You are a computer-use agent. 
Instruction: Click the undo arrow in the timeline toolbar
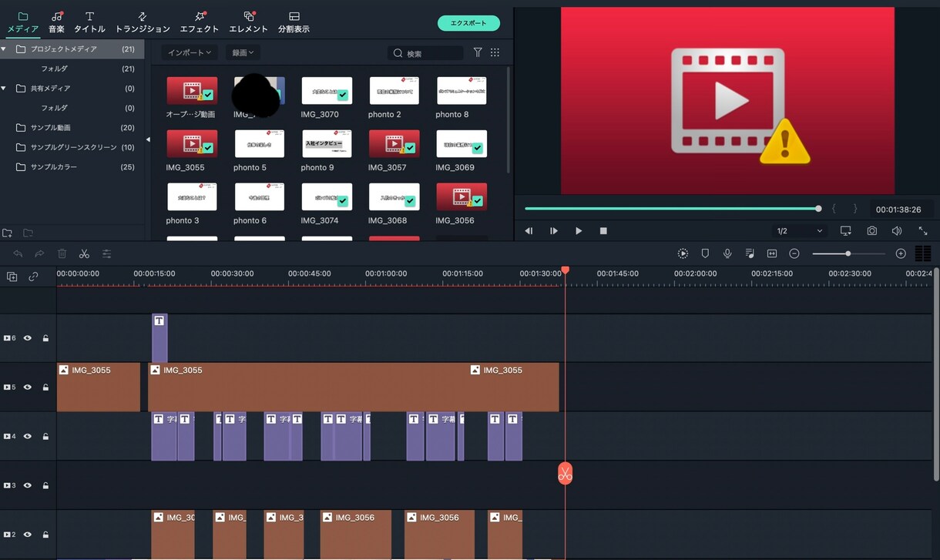(x=18, y=253)
